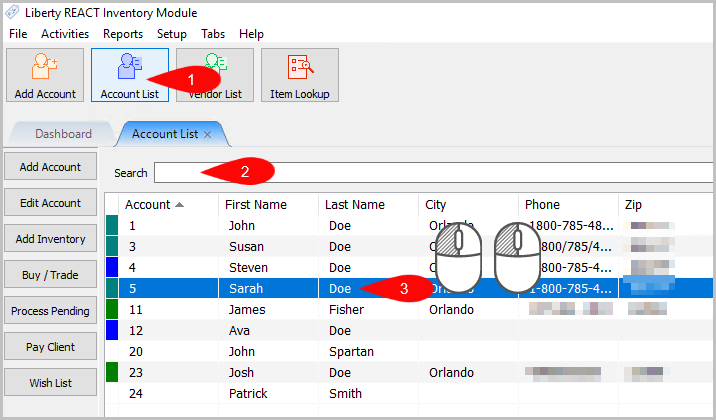The width and height of the screenshot is (716, 420).
Task: Select the Patrick row in the list
Action: pyautogui.click(x=409, y=394)
